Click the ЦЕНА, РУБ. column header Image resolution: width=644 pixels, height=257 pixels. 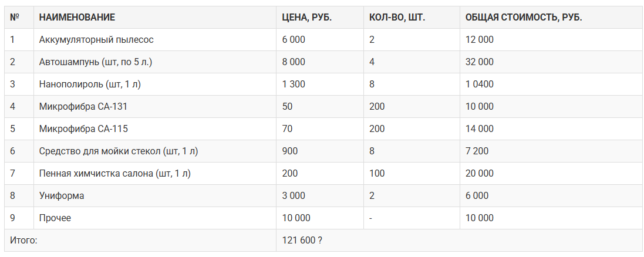pos(307,18)
